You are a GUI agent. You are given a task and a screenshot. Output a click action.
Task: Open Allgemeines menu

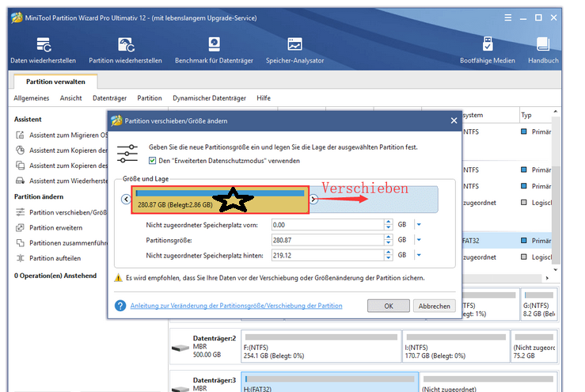tap(32, 98)
